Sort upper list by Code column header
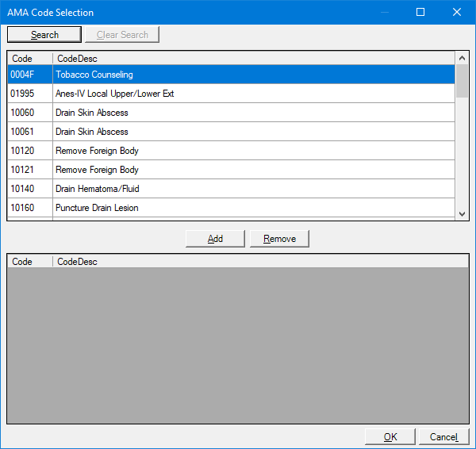This screenshot has height=449, width=476. click(x=29, y=59)
